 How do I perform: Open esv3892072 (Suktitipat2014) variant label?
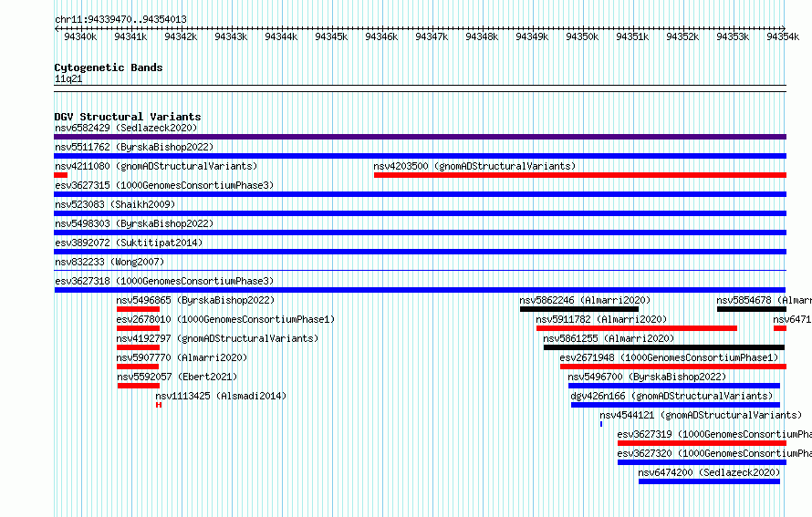point(129,243)
